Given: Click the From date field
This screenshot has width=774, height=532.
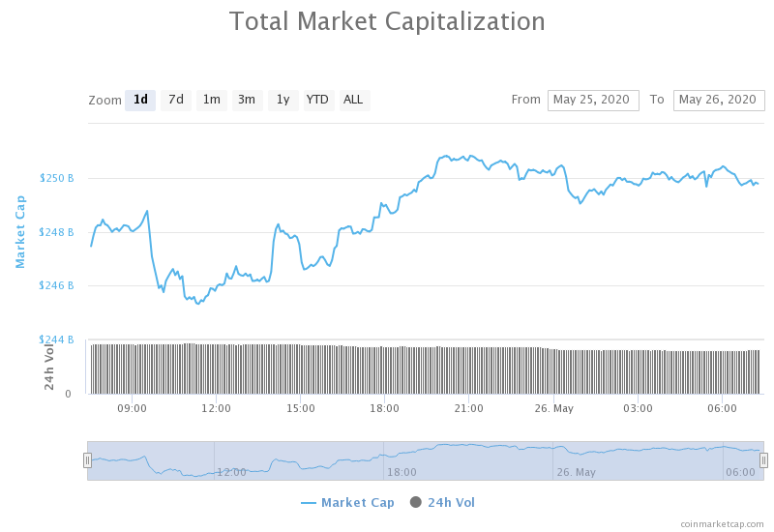Looking at the screenshot, I should click(593, 101).
